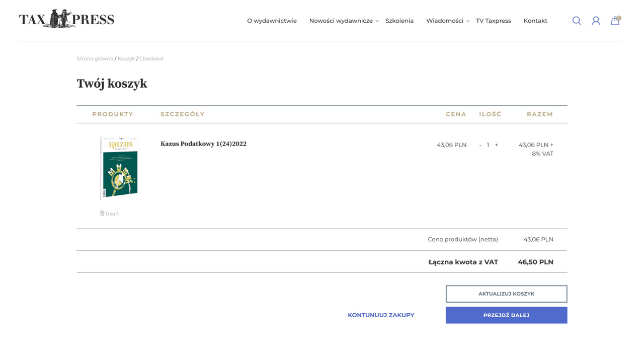The height and width of the screenshot is (351, 644).
Task: Click the trash icon beside Usuń
Action: pyautogui.click(x=102, y=213)
